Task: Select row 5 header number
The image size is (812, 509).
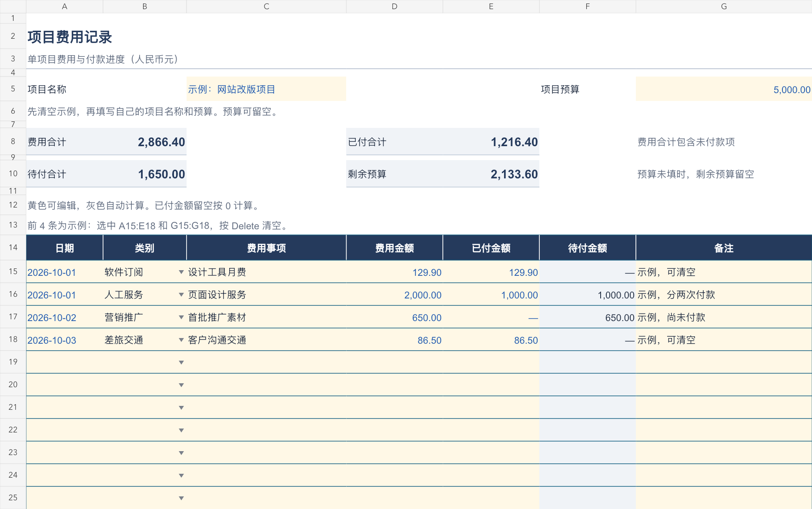Action: [13, 89]
